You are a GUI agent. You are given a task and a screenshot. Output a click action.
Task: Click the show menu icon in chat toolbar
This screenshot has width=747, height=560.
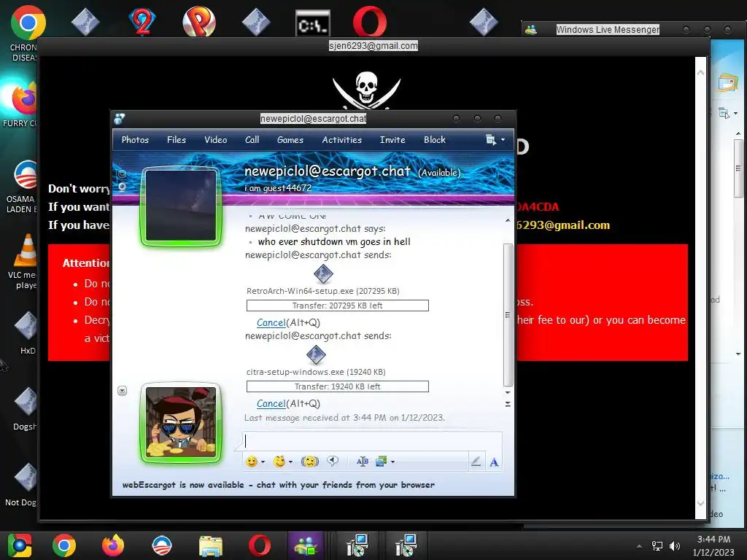(490, 139)
